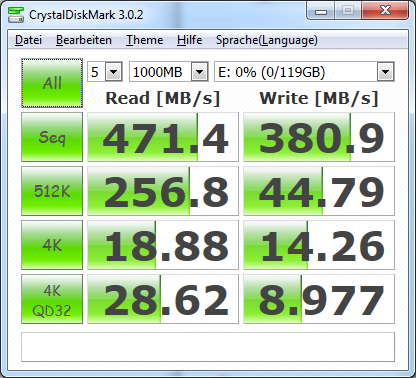Start the 4K QD32 benchmark
Screen dimensions: 416x378
click(52, 299)
